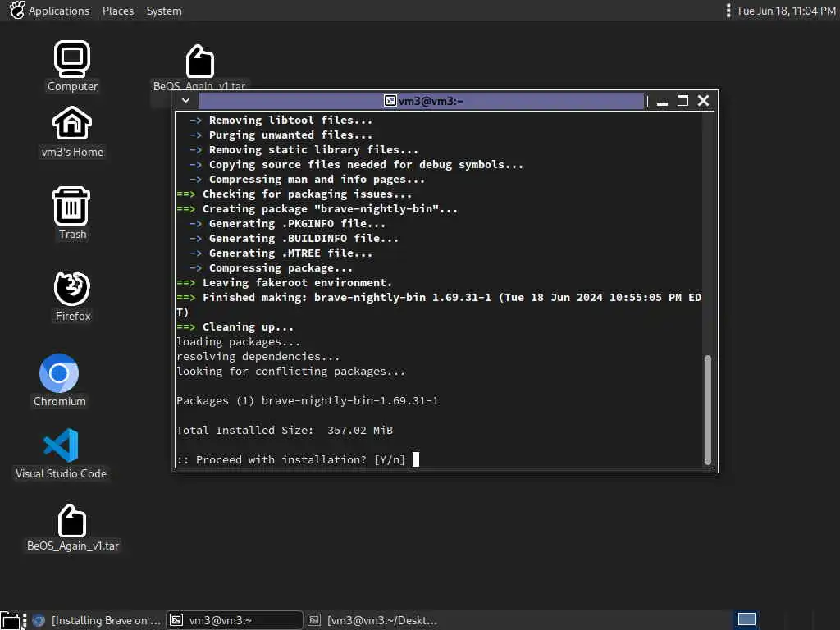The image size is (840, 630).
Task: Click the 'Leaving fakeroot environment.' line
Action: tap(285, 282)
